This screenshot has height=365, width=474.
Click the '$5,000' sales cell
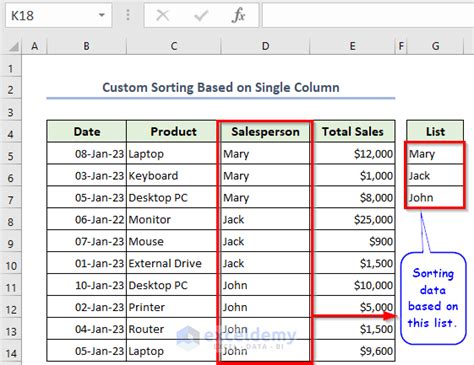click(x=354, y=307)
